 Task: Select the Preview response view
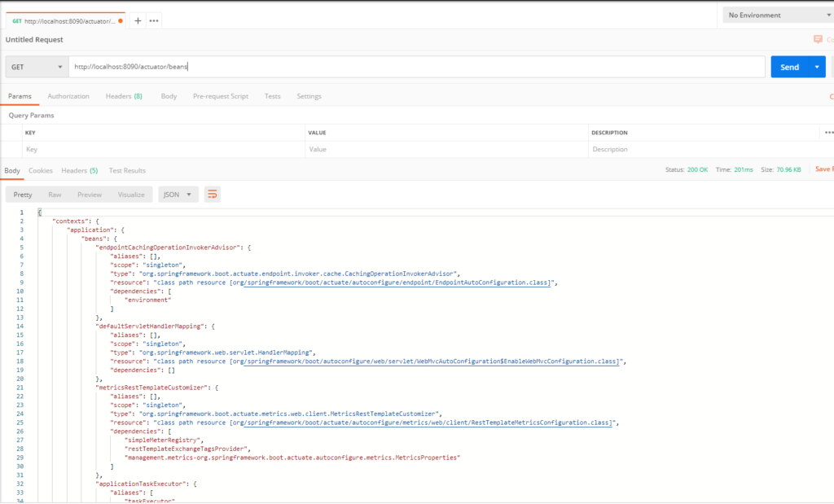90,195
